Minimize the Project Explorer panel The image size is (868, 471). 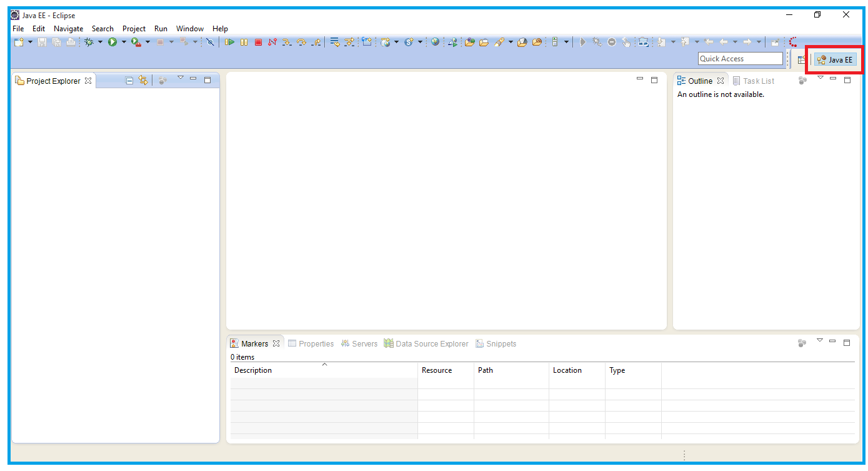193,79
